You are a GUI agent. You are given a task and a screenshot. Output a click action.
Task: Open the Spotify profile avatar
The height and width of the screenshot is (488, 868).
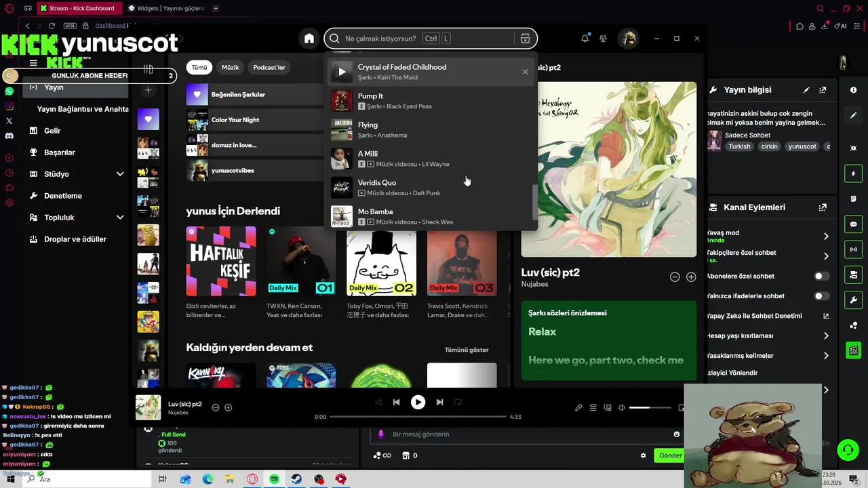click(x=629, y=39)
